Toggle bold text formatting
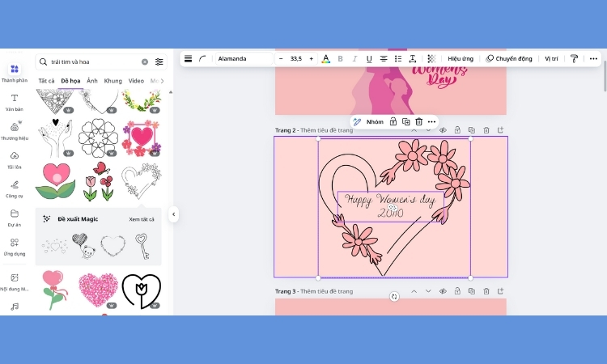Viewport: 607px width, 364px height. point(340,59)
